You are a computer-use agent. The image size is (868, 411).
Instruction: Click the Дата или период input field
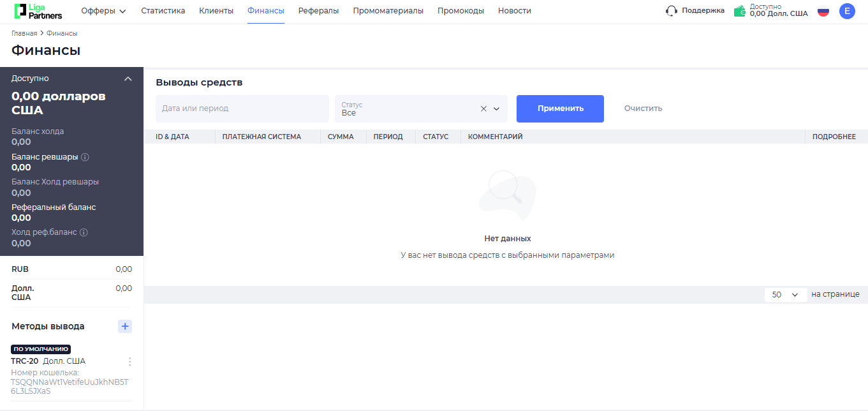click(242, 108)
